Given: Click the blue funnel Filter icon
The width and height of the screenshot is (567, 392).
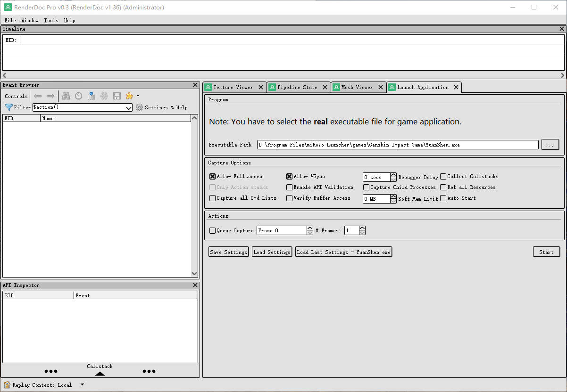Looking at the screenshot, I should [8, 107].
